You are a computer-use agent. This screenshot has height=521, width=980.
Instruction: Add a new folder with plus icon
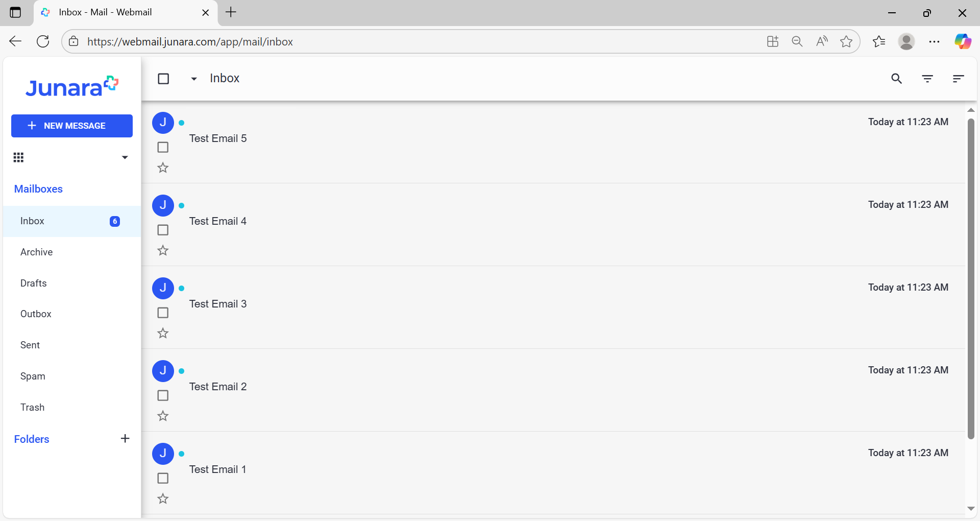(x=125, y=439)
